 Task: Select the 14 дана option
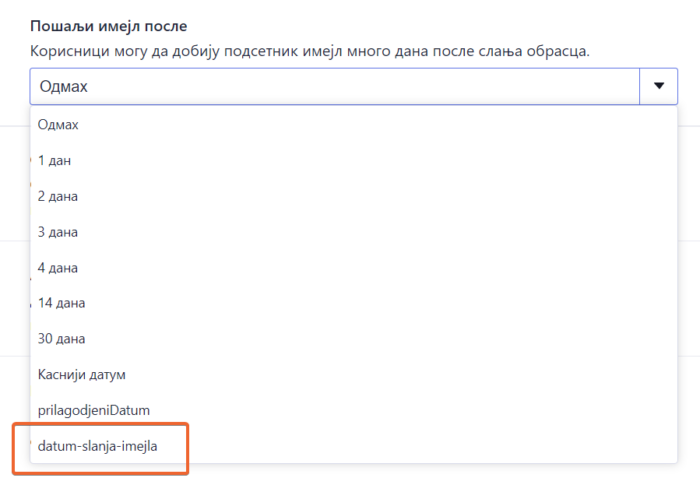[60, 302]
